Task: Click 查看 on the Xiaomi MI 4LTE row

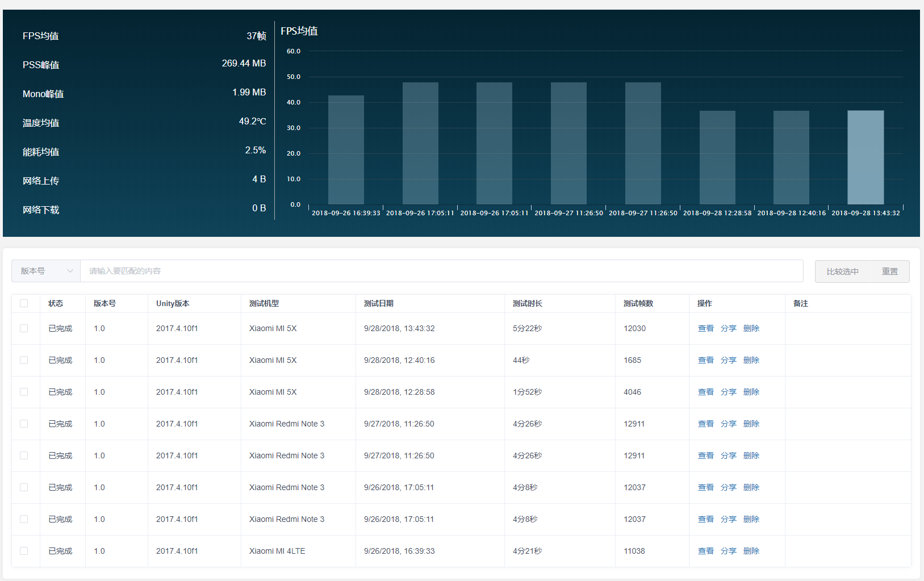Action: [705, 551]
